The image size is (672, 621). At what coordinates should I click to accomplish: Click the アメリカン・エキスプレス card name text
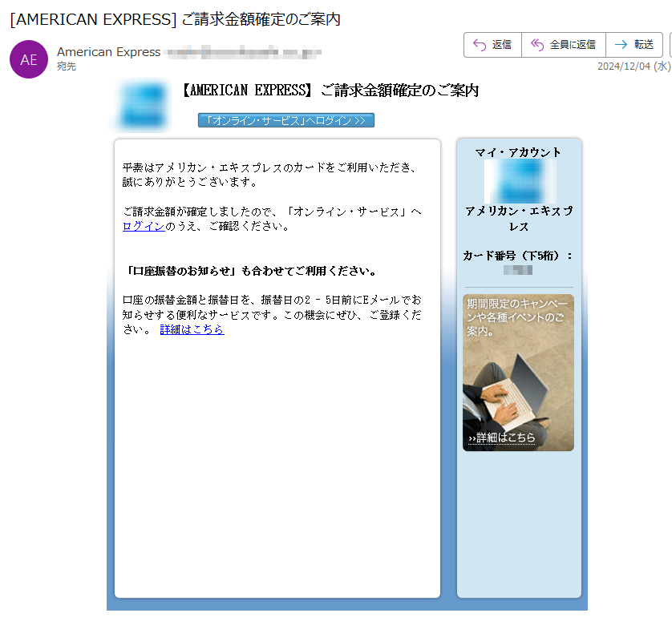519,219
